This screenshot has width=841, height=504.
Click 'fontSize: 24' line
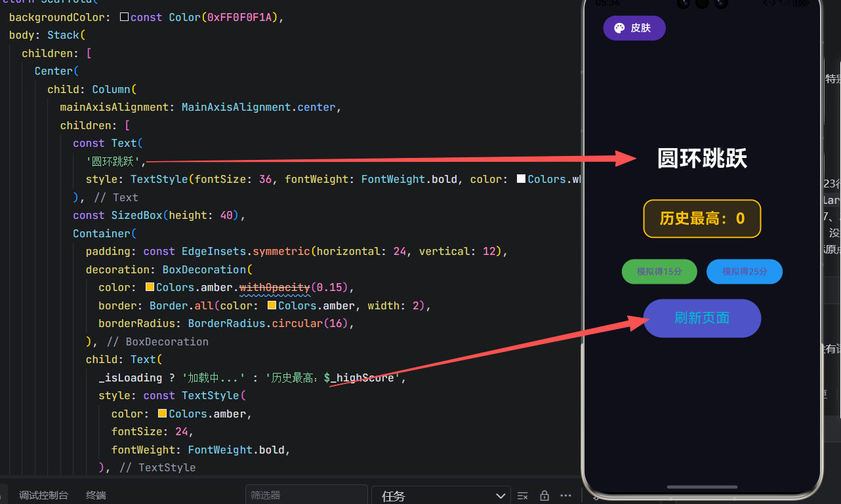click(152, 431)
